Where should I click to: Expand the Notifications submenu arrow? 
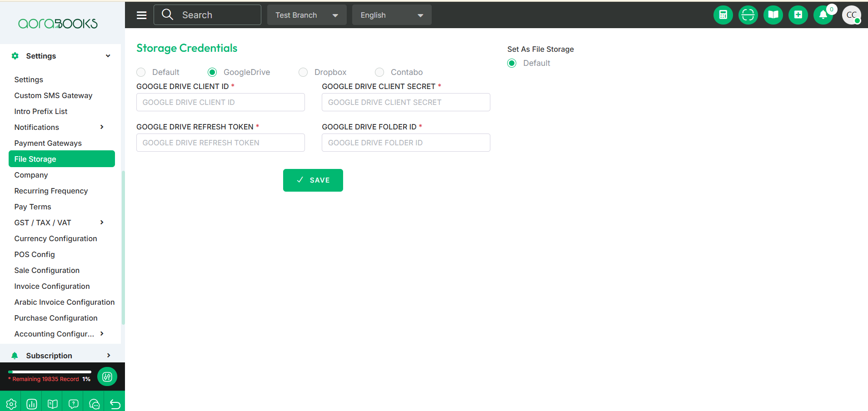coord(102,127)
